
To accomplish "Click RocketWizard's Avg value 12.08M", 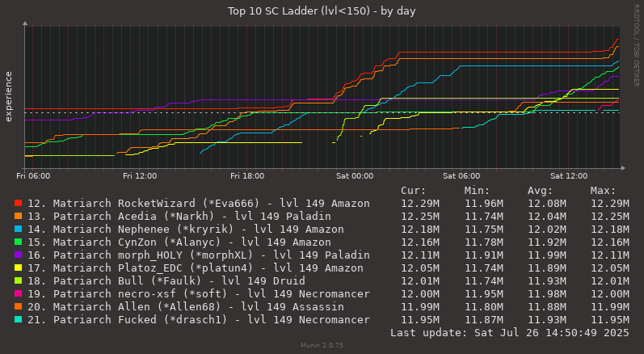I will [547, 204].
